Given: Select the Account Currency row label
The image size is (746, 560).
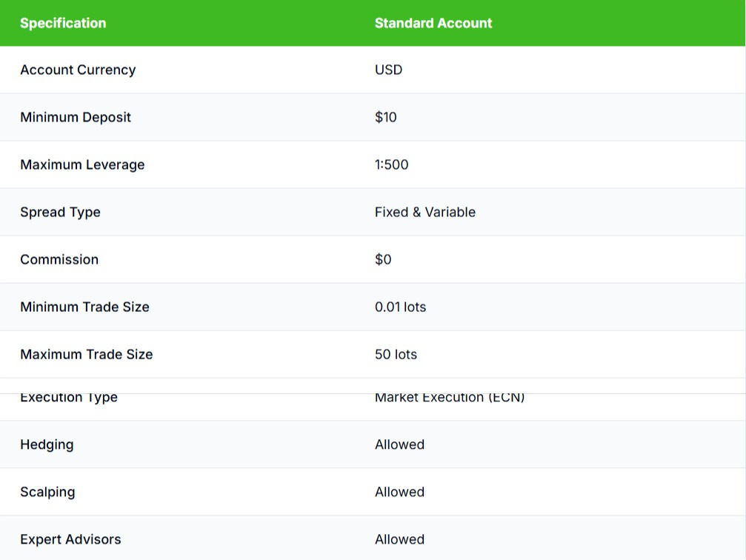Looking at the screenshot, I should (x=78, y=70).
